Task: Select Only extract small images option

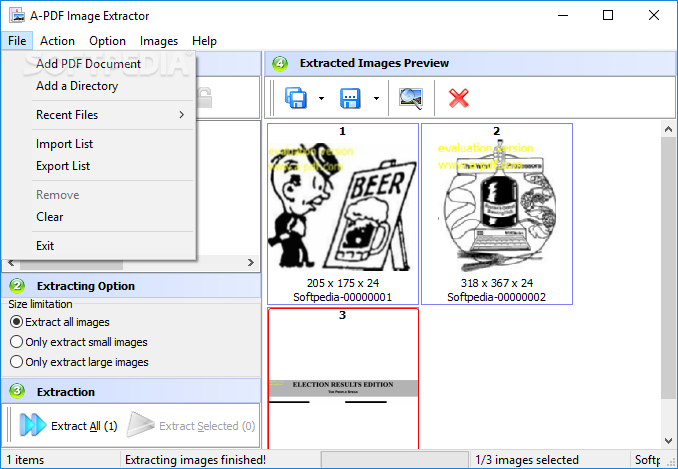Action: coord(79,342)
